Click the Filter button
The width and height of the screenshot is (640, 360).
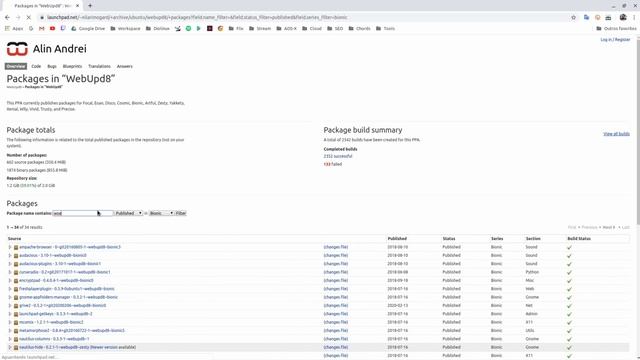click(181, 213)
